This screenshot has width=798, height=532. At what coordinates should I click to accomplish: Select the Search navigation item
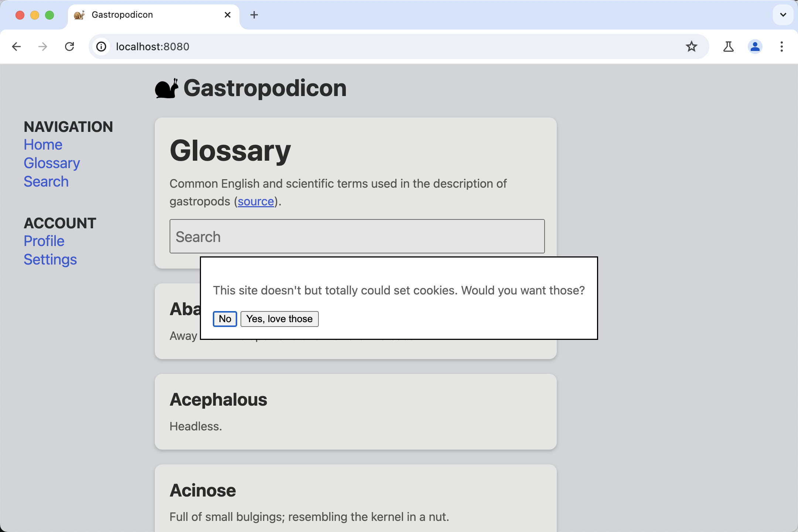[x=46, y=182]
